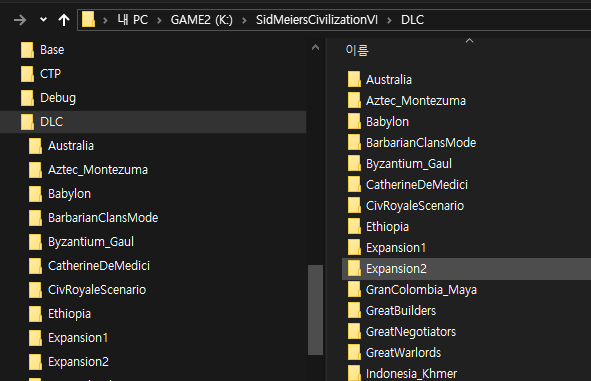Select CatherineDeMedici in the navigation tree
Screen dimensions: 591x381
pos(99,266)
